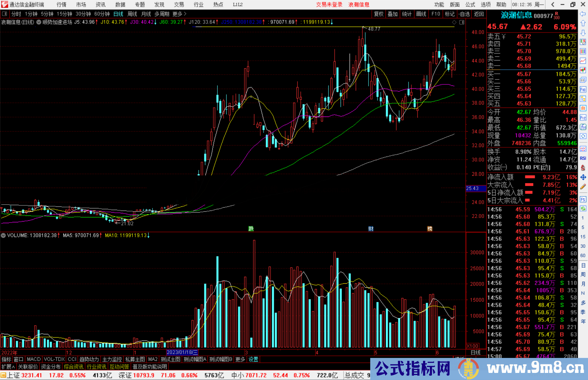Image resolution: width=588 pixels, height=380 pixels.
Task: Click the F10 sidebar icon
Action: [x=583, y=89]
